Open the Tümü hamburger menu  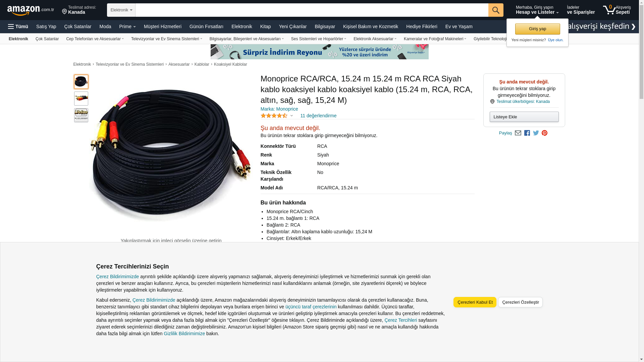tap(18, 26)
